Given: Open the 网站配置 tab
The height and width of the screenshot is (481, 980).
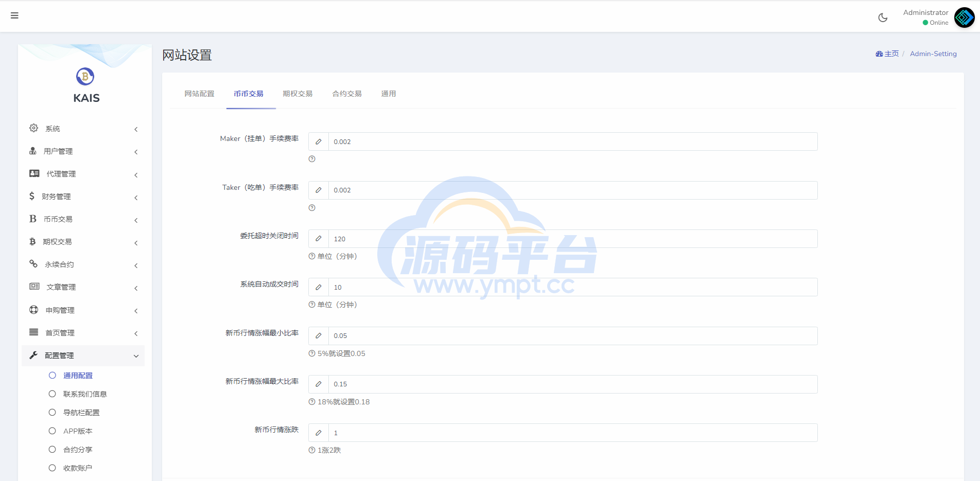Looking at the screenshot, I should click(x=199, y=94).
